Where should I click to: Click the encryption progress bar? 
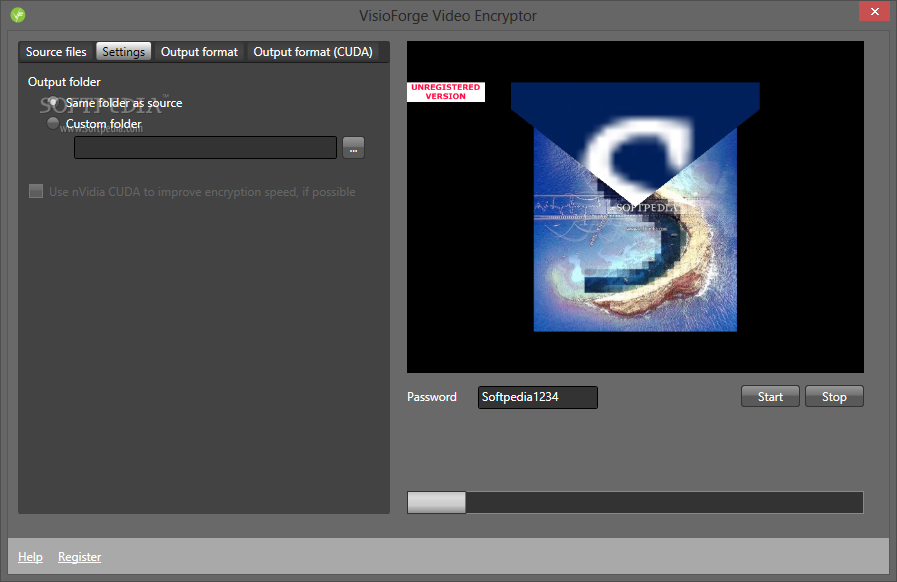(x=635, y=502)
